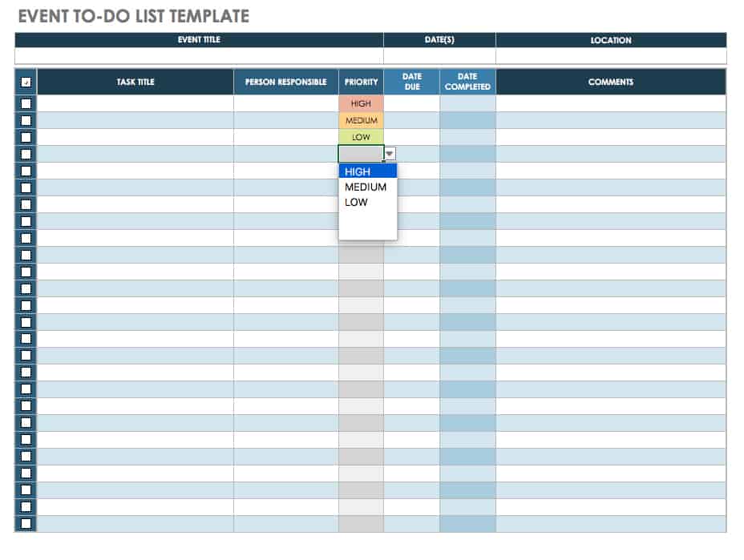Click the empty cell under LOCATION
This screenshot has width=744, height=560.
tap(611, 55)
